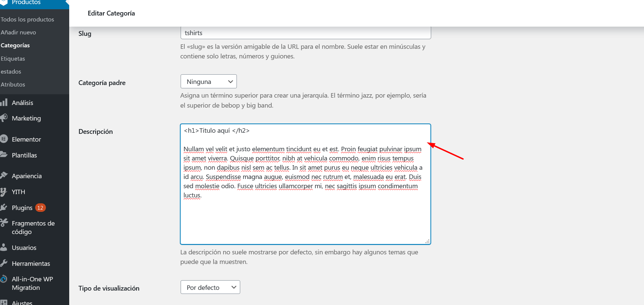
Task: Click the Plantillas folder icon
Action: coord(4,155)
